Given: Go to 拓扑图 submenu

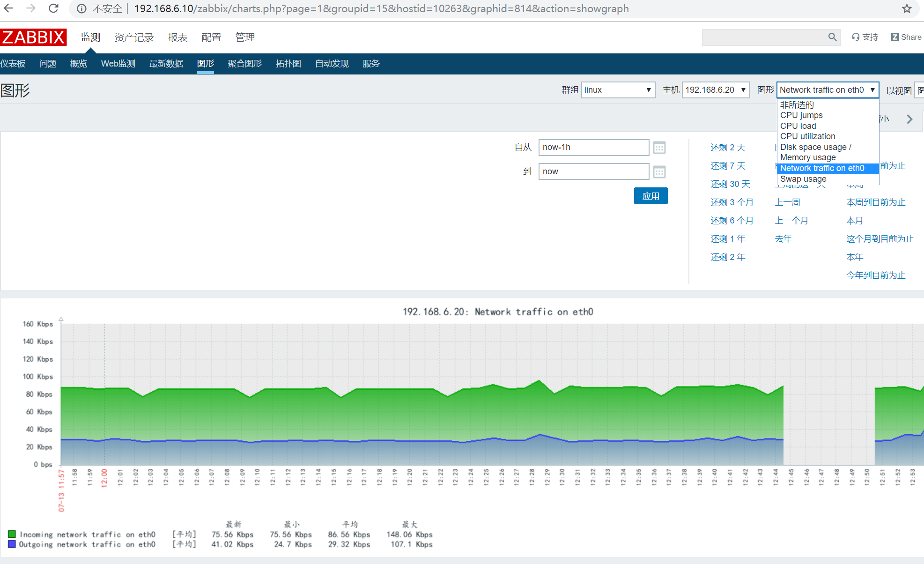Looking at the screenshot, I should 288,64.
